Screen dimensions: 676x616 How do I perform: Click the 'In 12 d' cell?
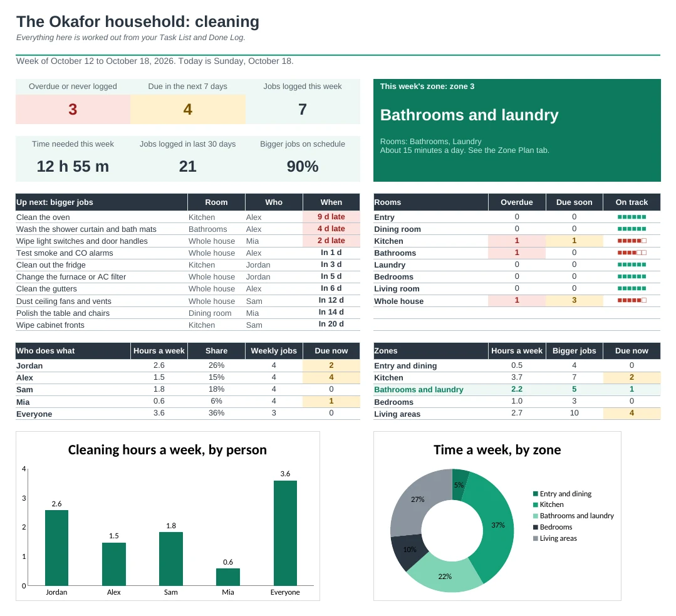[x=331, y=300]
